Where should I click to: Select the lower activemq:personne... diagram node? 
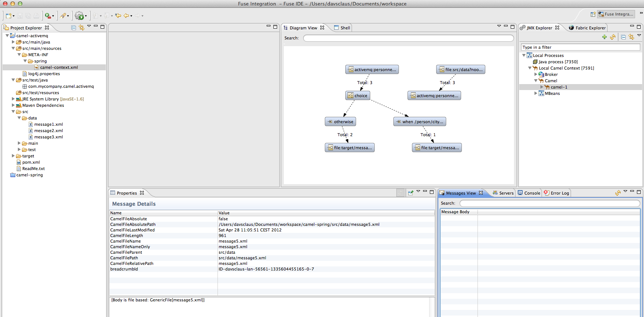pyautogui.click(x=434, y=96)
